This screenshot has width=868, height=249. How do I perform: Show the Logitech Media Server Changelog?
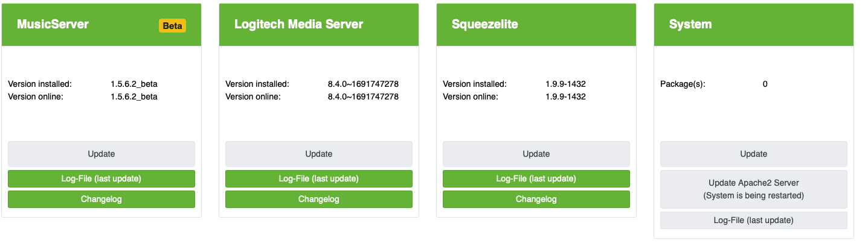319,199
